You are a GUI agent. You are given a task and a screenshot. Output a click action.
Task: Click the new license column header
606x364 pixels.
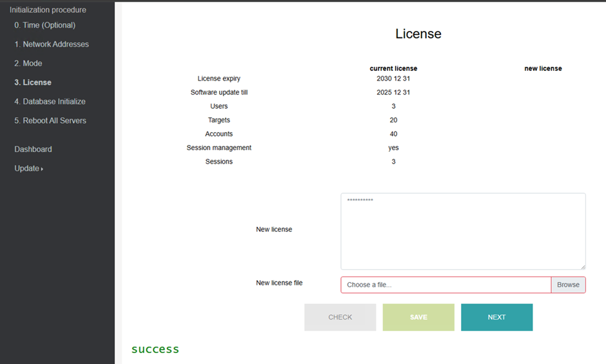tap(543, 68)
